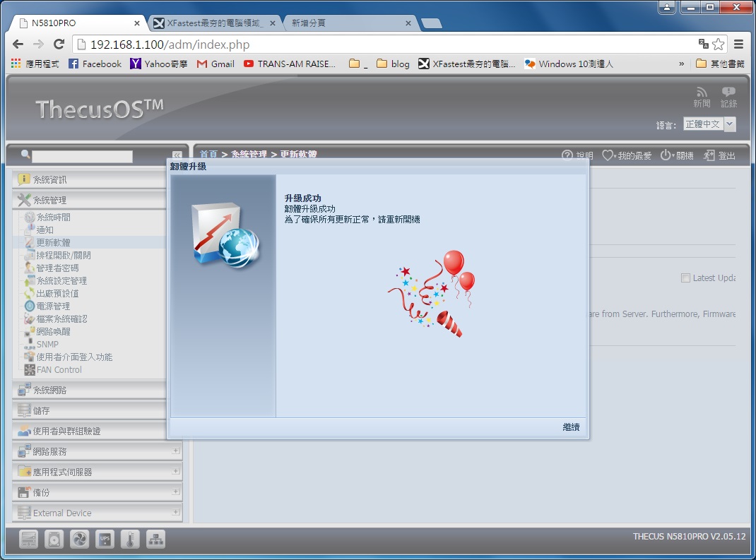Open 系統時間 in the tree

click(x=53, y=218)
